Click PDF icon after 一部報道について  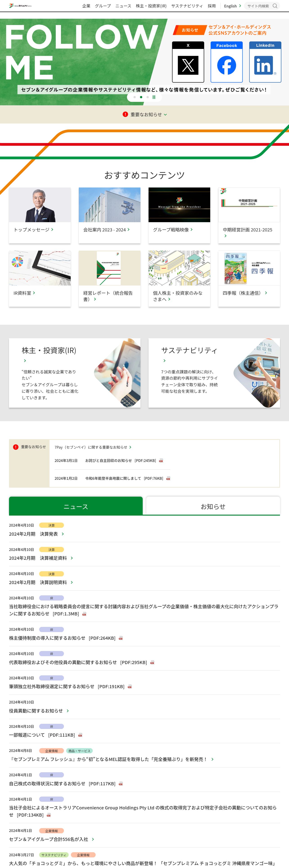click(x=80, y=735)
